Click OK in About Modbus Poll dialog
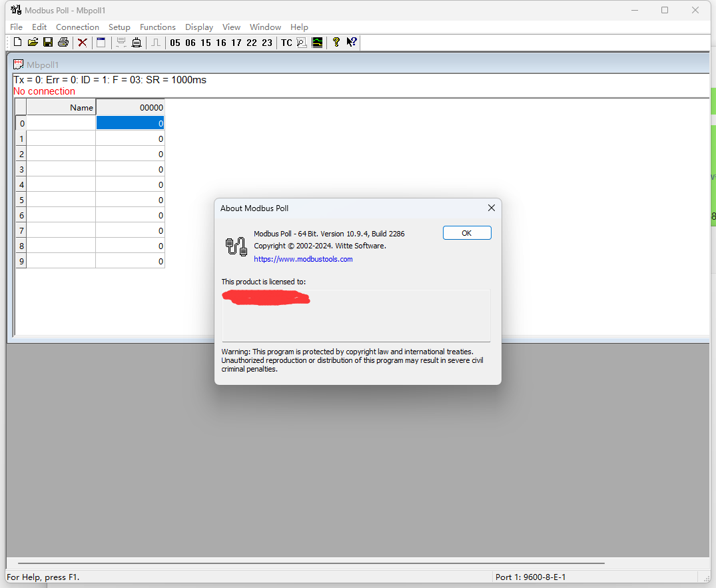Screen dimensions: 716x588 pyautogui.click(x=467, y=233)
